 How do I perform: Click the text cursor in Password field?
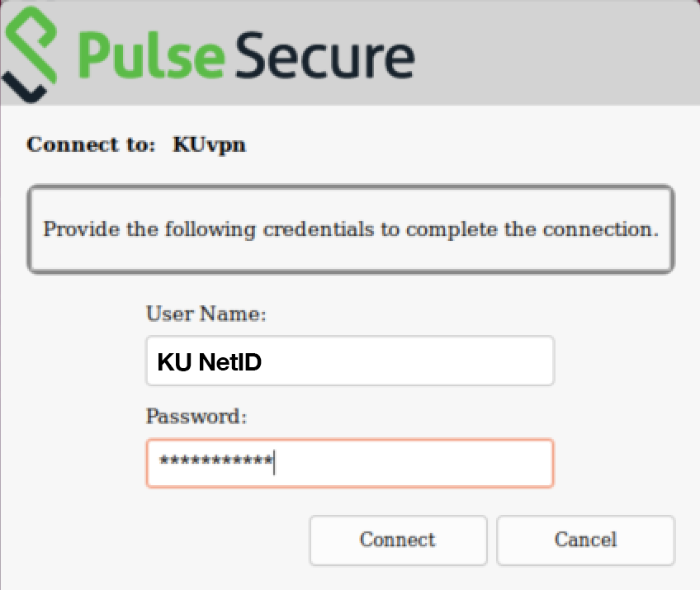[x=275, y=463]
